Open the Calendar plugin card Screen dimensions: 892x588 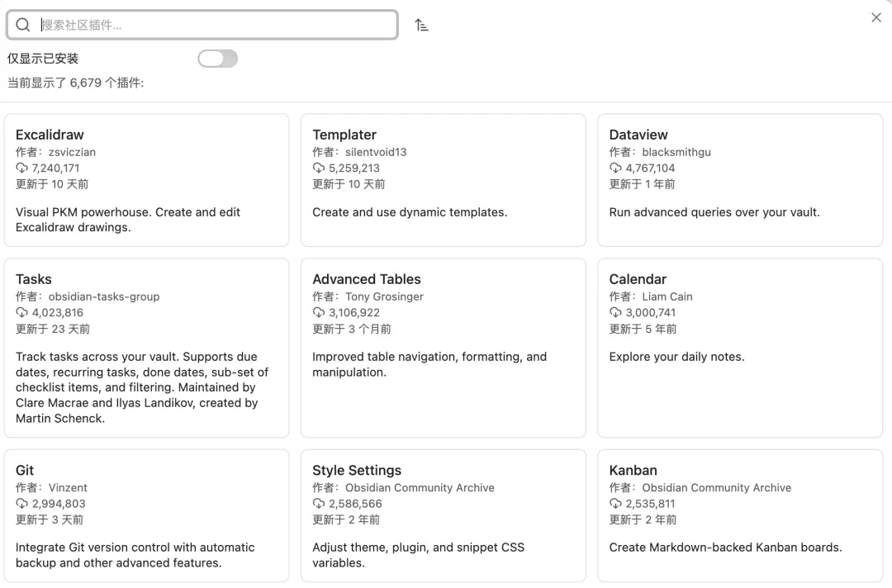pos(740,348)
